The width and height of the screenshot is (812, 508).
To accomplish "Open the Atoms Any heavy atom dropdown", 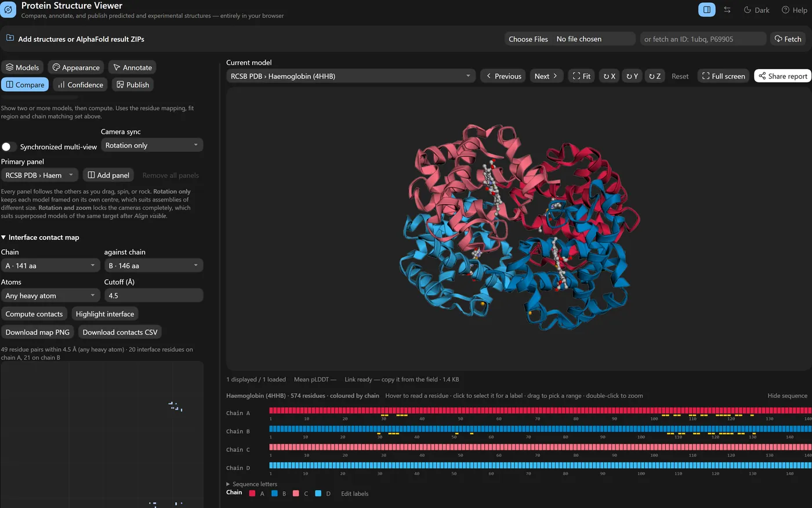I will (50, 296).
